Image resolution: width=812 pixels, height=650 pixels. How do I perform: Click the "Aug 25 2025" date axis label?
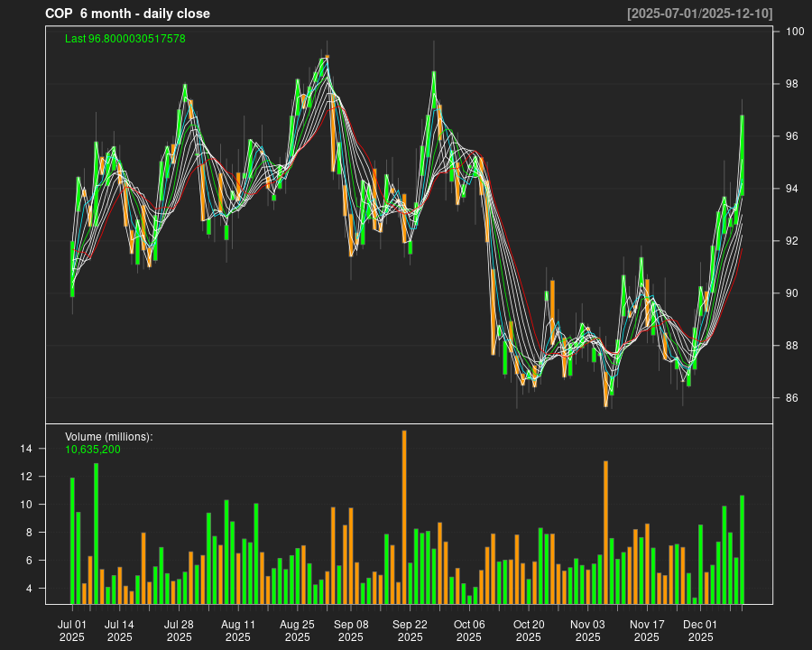pos(297,630)
